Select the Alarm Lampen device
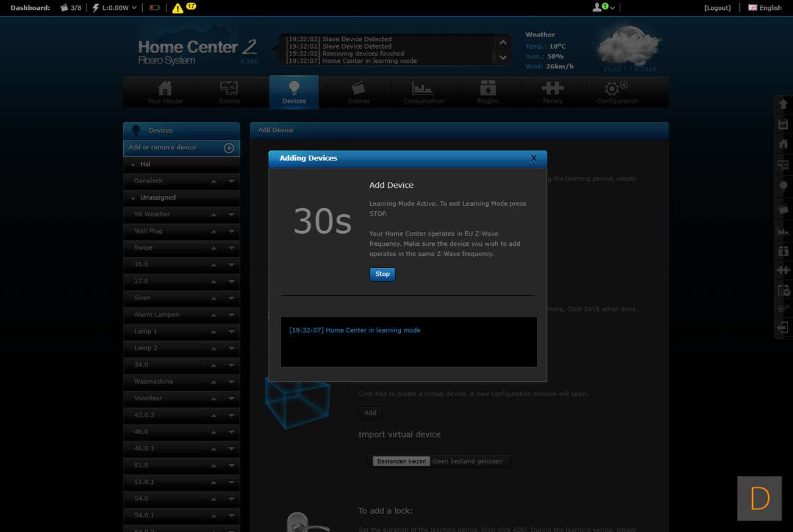 156,315
